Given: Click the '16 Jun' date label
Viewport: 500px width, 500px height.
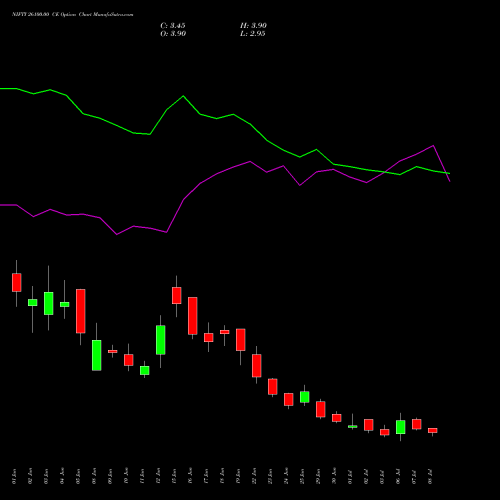Looking at the screenshot, I should 190,476.
